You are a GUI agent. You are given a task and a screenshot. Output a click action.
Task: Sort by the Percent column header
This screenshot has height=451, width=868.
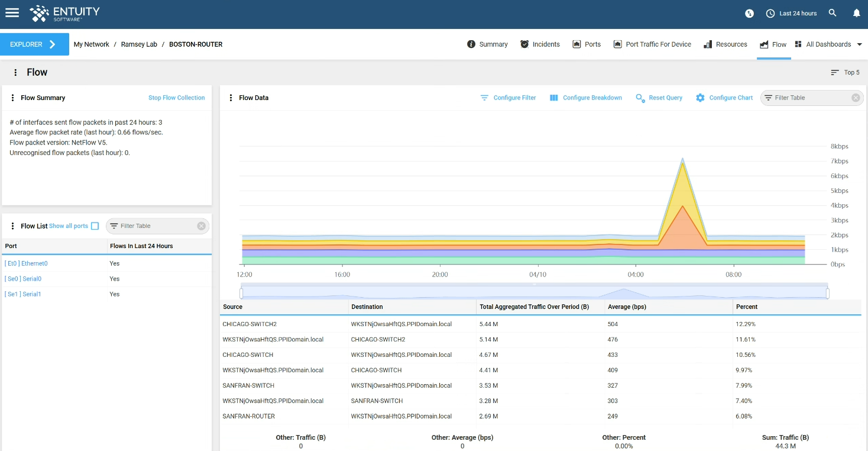coord(797,307)
